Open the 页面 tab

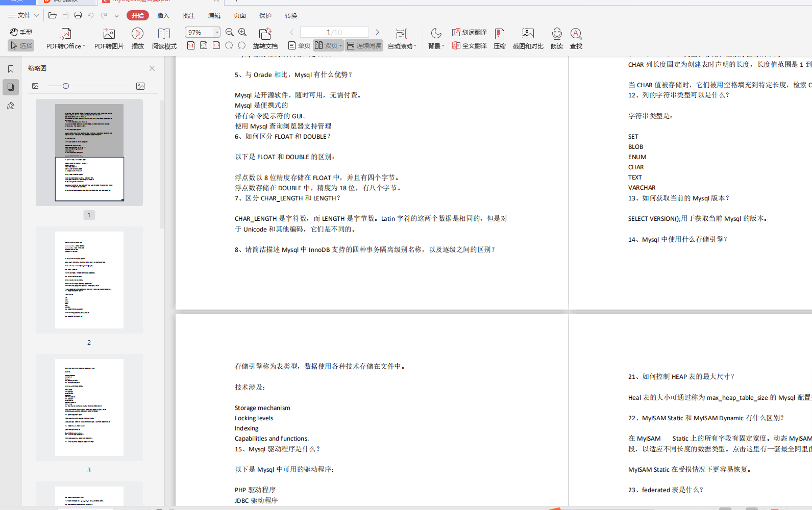[x=240, y=15]
